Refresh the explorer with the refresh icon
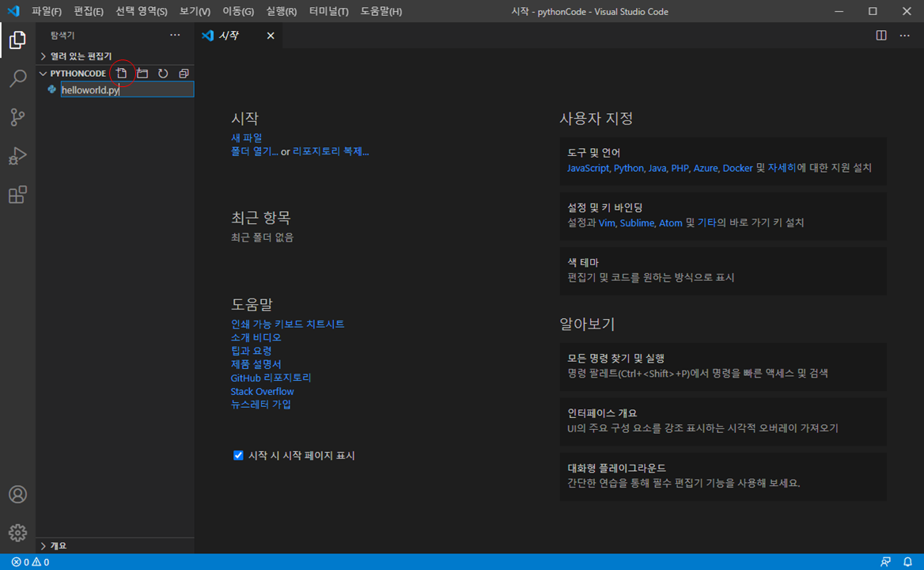Screen dimensions: 924x570 [163, 73]
